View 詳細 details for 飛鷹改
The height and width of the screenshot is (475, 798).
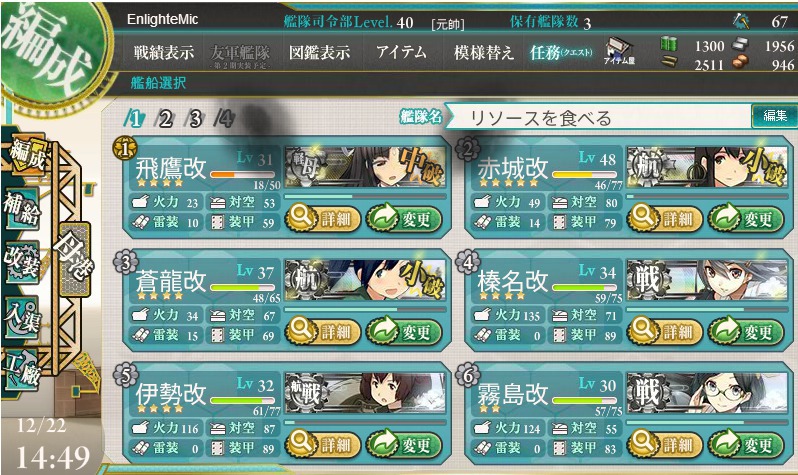pos(323,219)
